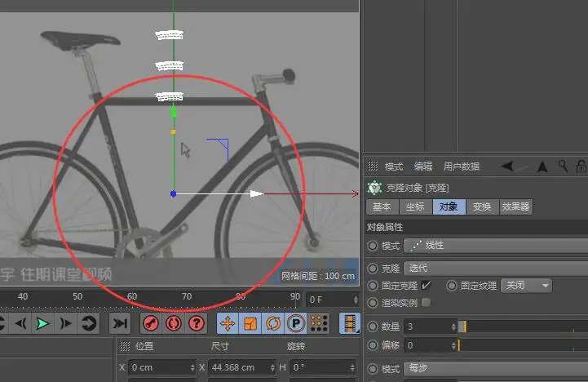
Task: Click the film strip playback scheme icon
Action: pyautogui.click(x=350, y=323)
